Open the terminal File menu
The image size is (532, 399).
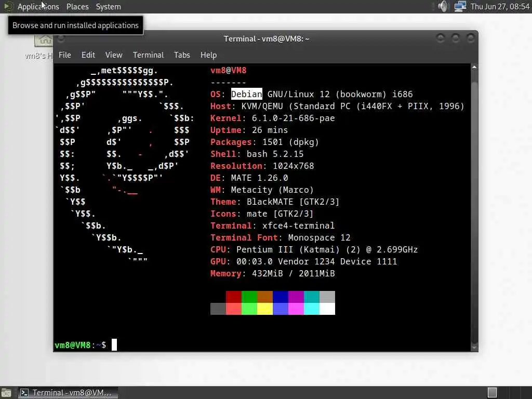[x=64, y=55]
